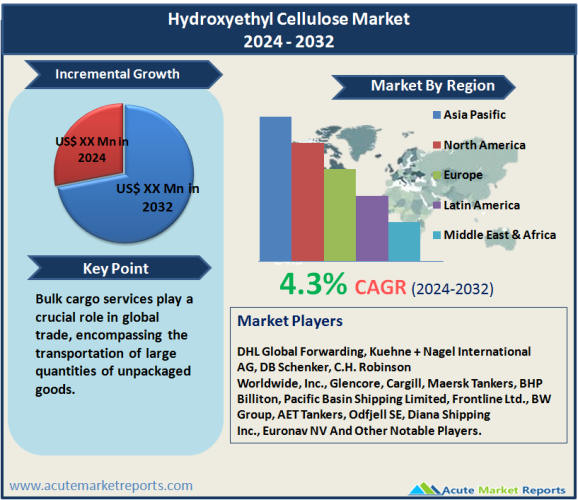
Task: Click the Incremental Growth banner
Action: tap(123, 74)
